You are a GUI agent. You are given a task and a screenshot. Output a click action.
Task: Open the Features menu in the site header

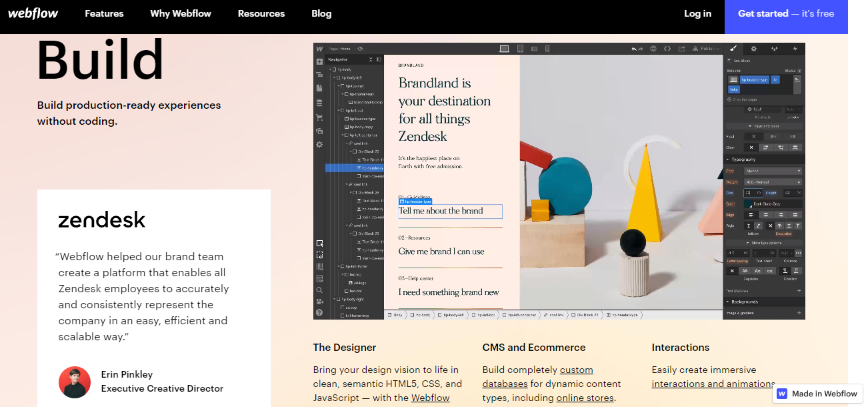pos(104,13)
